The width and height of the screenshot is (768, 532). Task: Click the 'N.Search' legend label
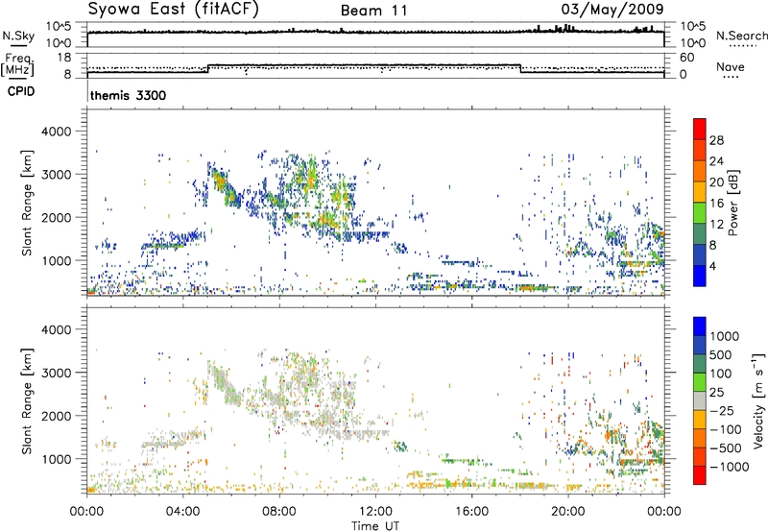click(741, 36)
